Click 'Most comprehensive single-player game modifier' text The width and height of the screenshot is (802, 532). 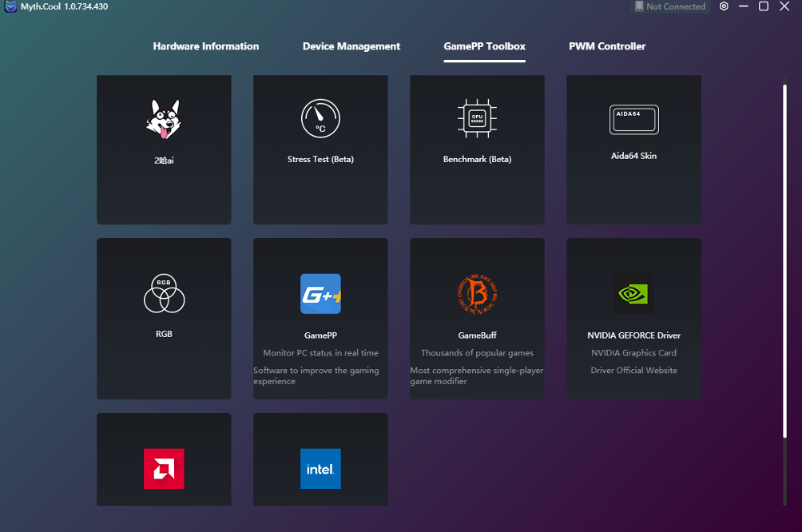[x=477, y=375]
